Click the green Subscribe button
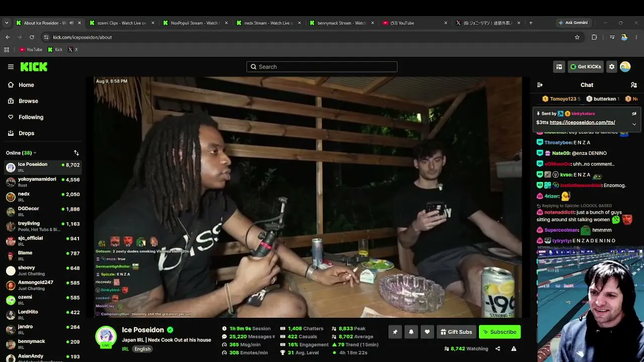Screen dimensions: 644x362 point(500,332)
